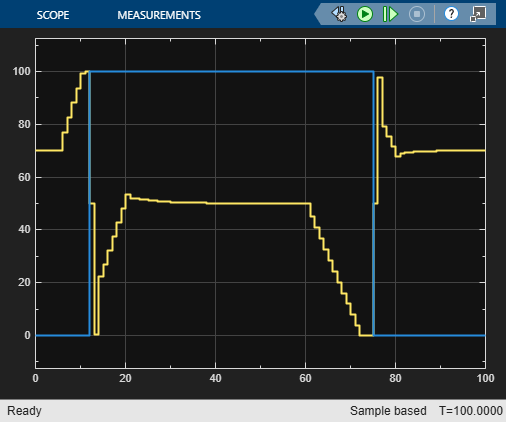Click the step back configuration gear icon
This screenshot has width=506, height=422.
click(339, 14)
